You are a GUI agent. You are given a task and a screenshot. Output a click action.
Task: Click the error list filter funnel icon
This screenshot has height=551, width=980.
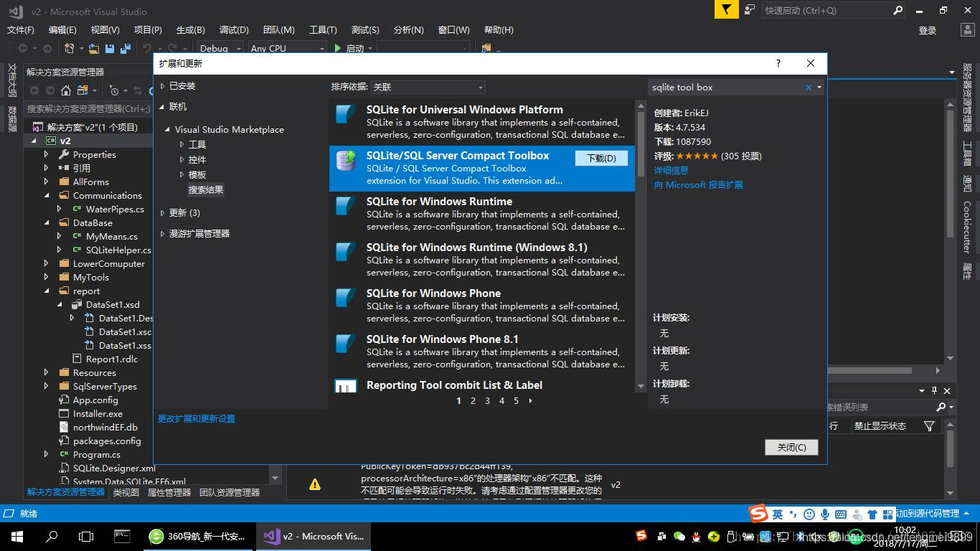click(930, 426)
